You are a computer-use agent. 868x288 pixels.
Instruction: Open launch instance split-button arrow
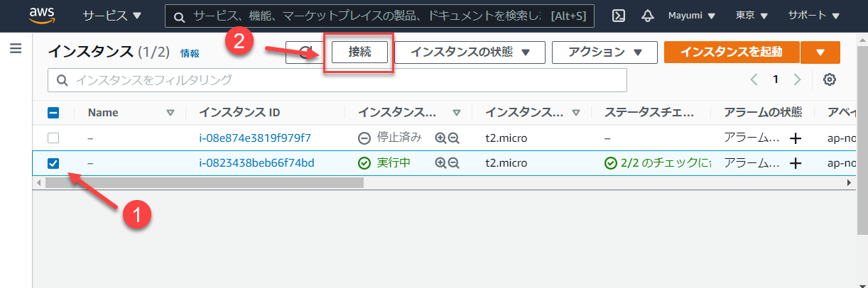point(820,52)
